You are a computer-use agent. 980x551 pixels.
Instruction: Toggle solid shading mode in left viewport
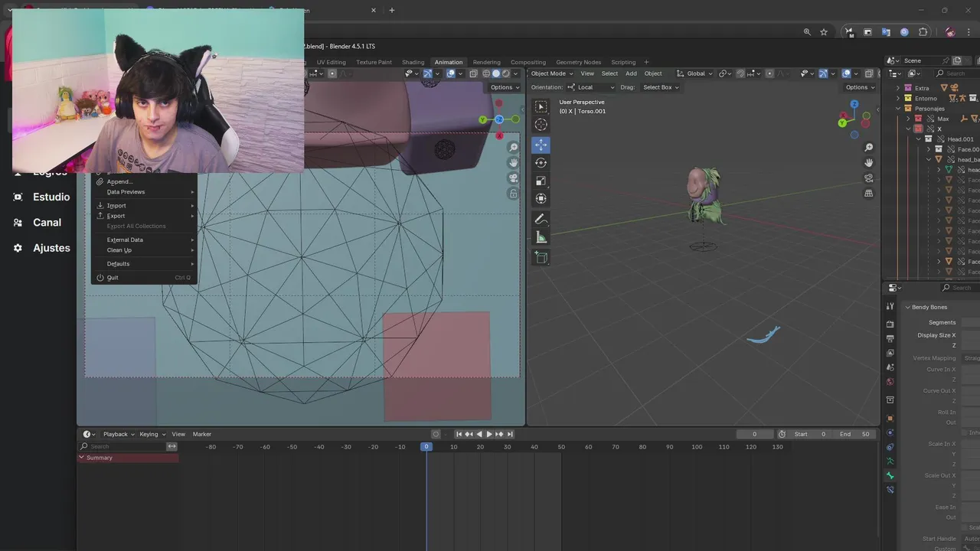click(x=495, y=73)
